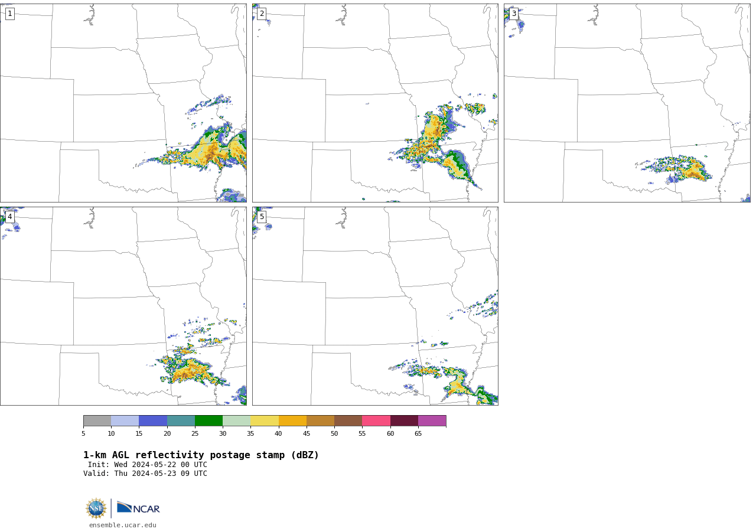Select the orange 40-45 dBZ swatch
The height and width of the screenshot is (532, 756).
tap(293, 421)
